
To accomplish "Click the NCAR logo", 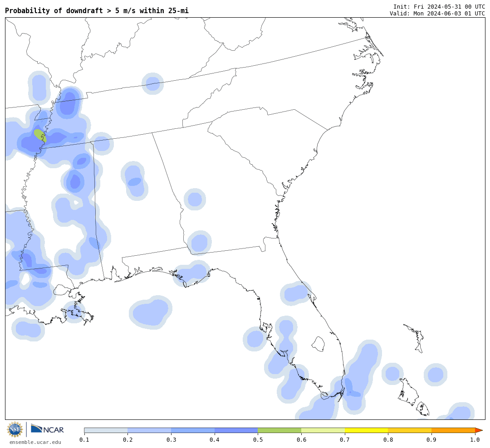I will pos(47,429).
